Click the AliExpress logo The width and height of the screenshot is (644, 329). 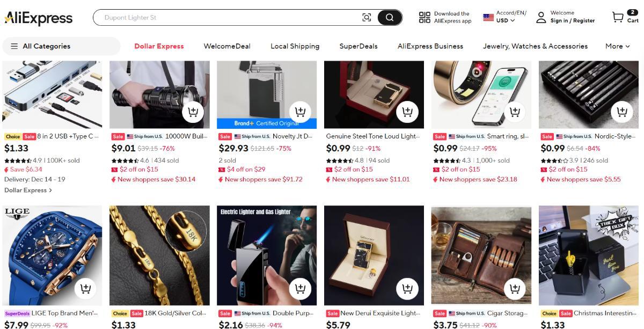point(39,18)
